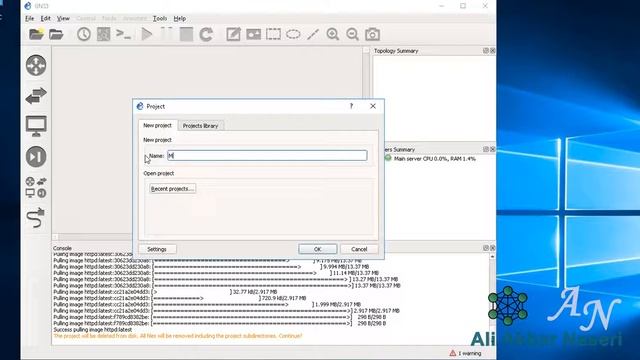Stop all devices with the stop icon
The height and width of the screenshot is (360, 640).
186,34
